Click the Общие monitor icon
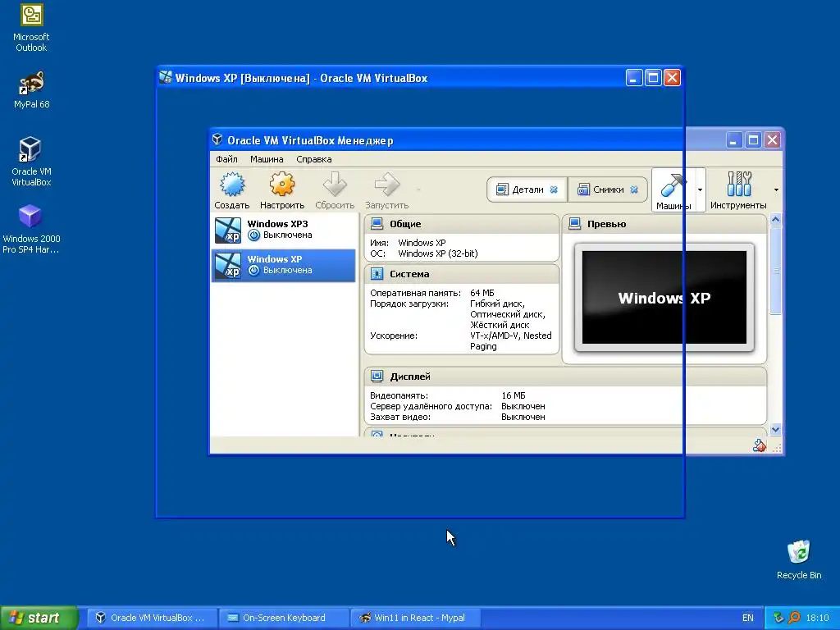Screen dimensions: 840x630 click(x=377, y=223)
